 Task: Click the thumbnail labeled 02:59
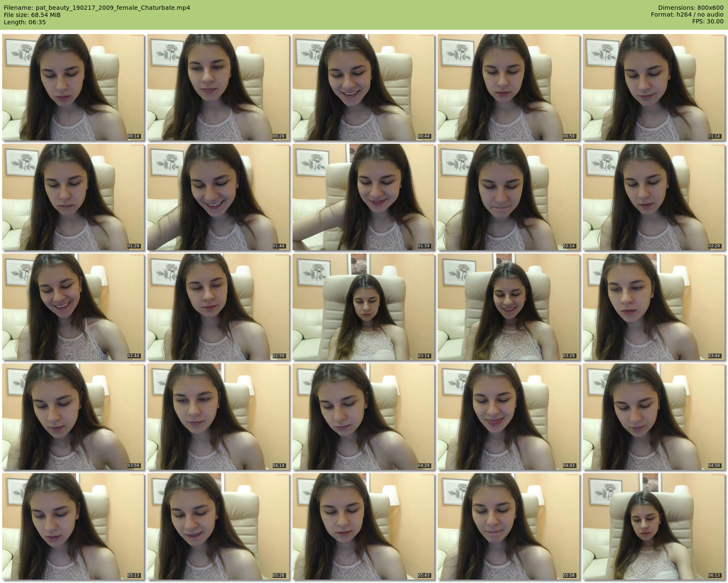click(218, 307)
